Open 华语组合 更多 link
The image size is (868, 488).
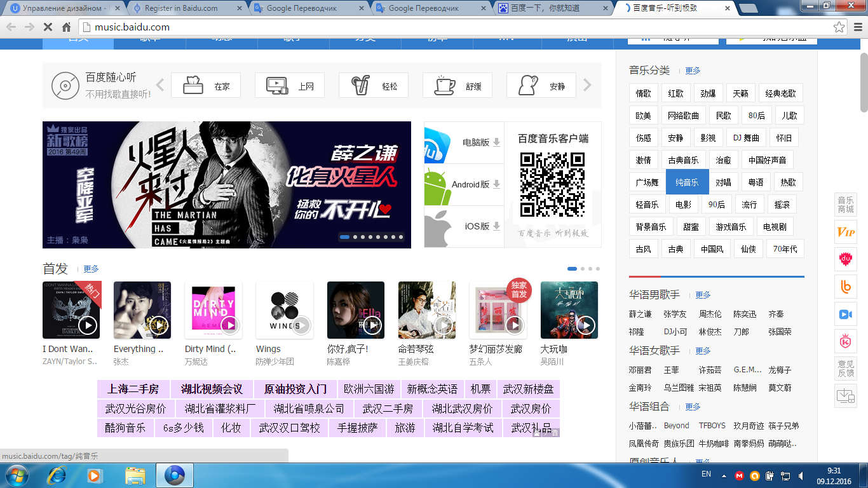(693, 407)
